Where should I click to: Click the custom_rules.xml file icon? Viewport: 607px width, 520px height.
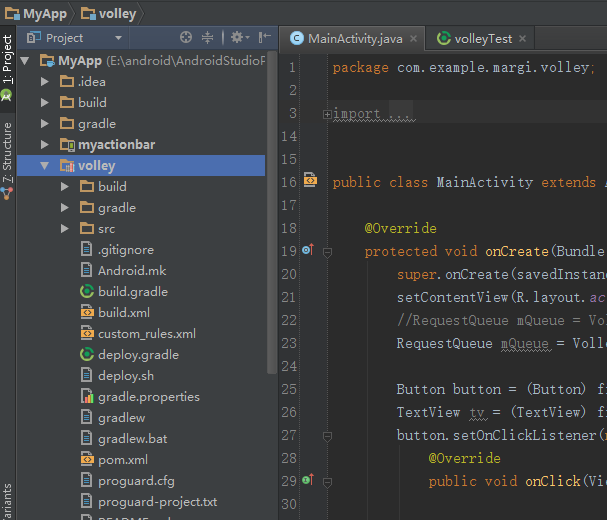pyautogui.click(x=87, y=333)
